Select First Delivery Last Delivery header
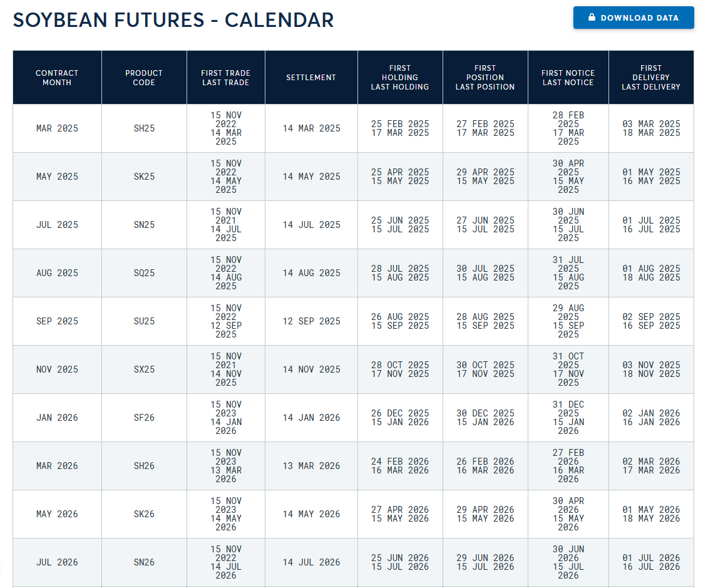713x588 pixels. [651, 78]
